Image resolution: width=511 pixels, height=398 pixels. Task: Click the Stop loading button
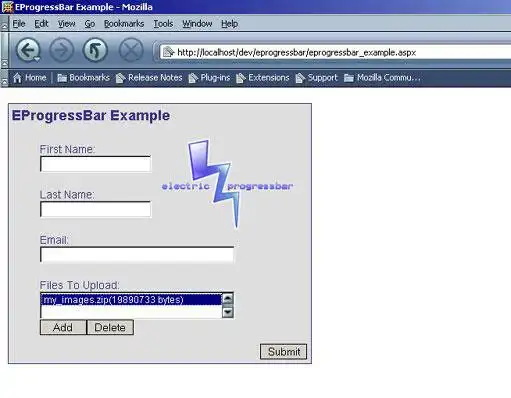pos(131,50)
